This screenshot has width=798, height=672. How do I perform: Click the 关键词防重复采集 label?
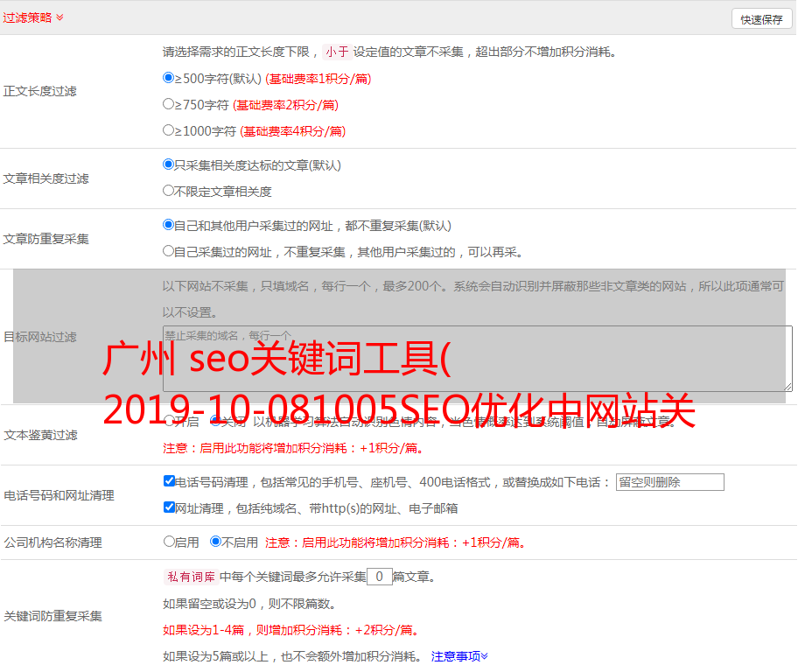(x=52, y=616)
